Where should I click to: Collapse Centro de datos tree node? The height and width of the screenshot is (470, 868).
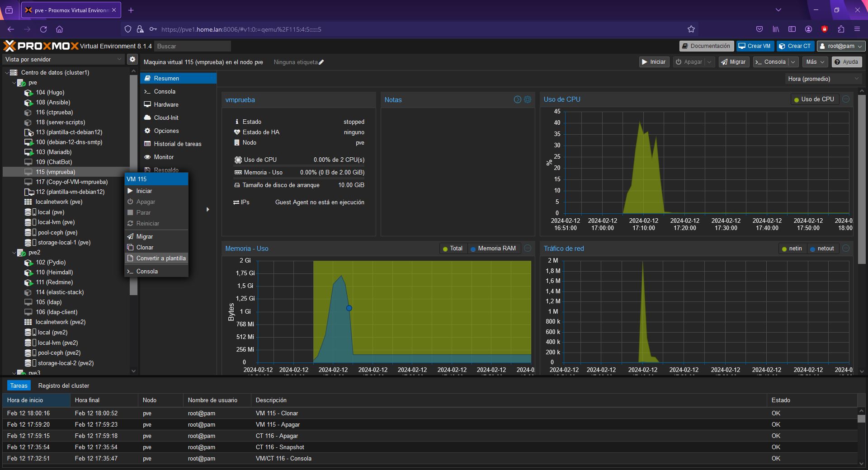pos(7,73)
